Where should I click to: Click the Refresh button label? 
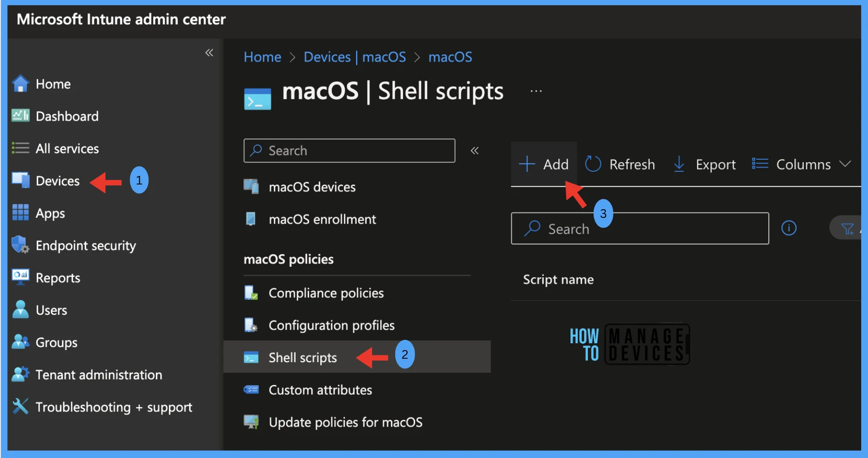tap(632, 164)
